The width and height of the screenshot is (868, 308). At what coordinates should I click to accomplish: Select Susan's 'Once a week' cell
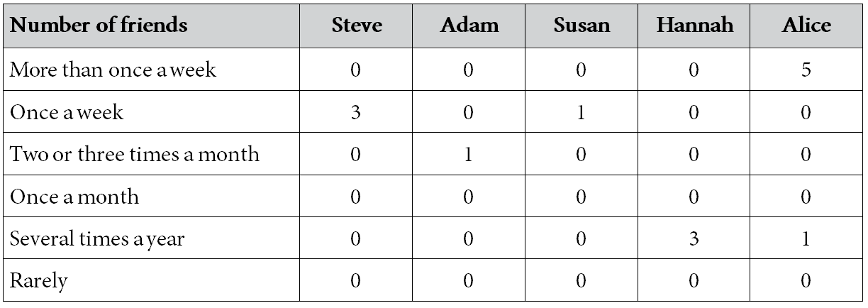(x=582, y=111)
